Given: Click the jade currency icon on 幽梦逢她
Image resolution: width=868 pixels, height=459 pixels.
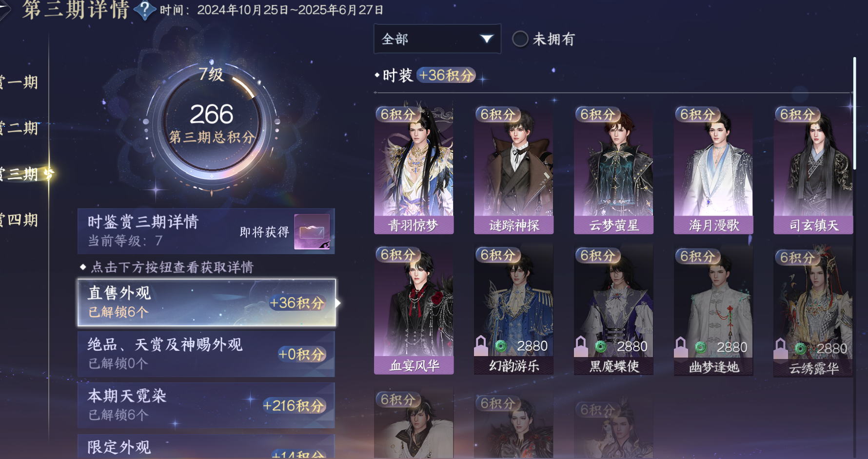Looking at the screenshot, I should 701,347.
